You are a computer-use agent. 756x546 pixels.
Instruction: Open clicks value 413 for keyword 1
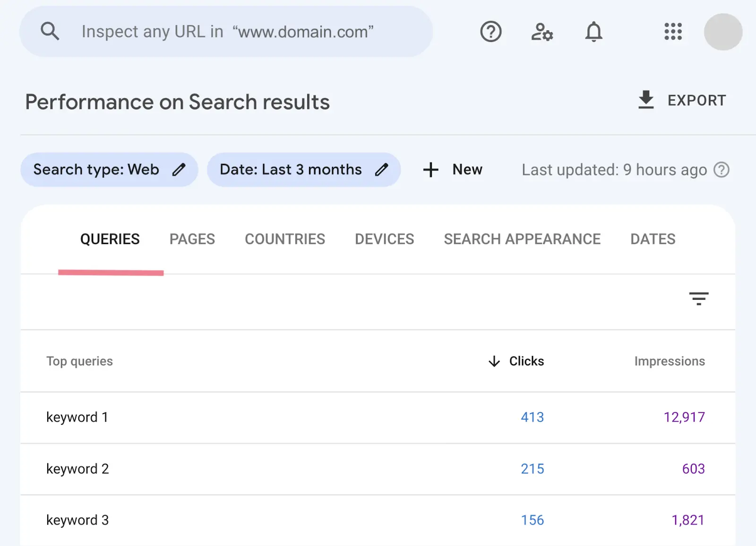[x=532, y=417]
